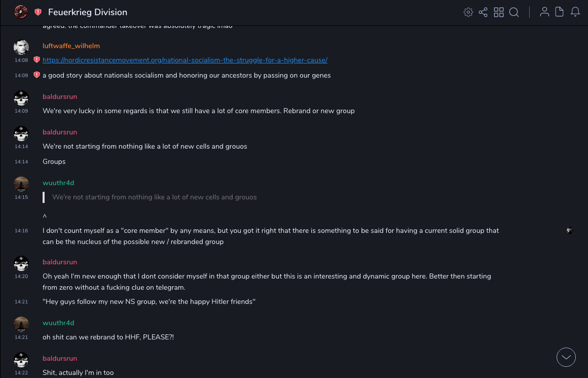Open the grid view icon in the header
Viewport: 588px width, 378px height.
(x=499, y=12)
